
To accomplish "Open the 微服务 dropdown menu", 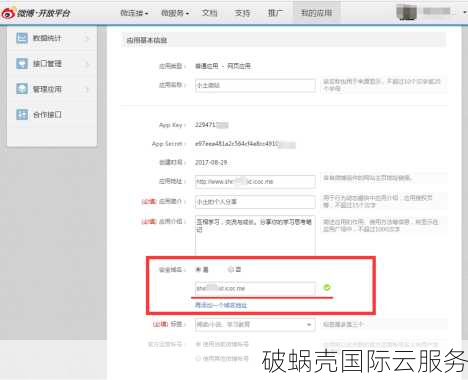I will pos(175,13).
